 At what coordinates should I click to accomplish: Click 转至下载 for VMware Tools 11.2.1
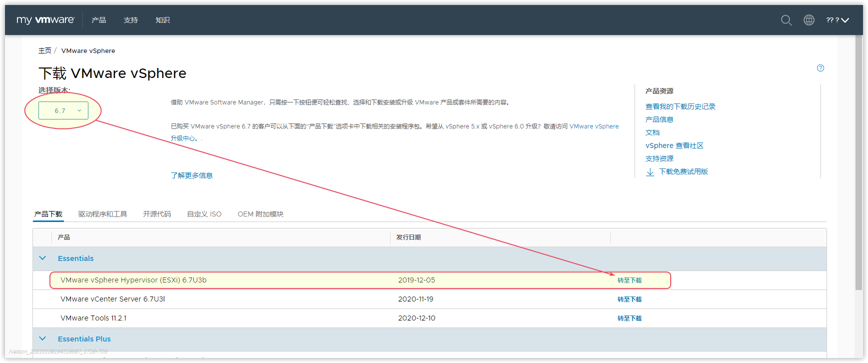630,318
